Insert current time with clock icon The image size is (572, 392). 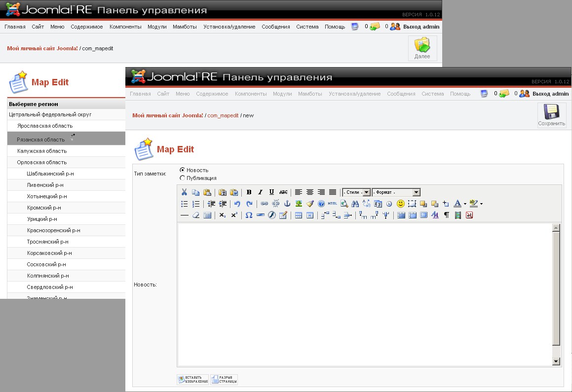coord(389,204)
